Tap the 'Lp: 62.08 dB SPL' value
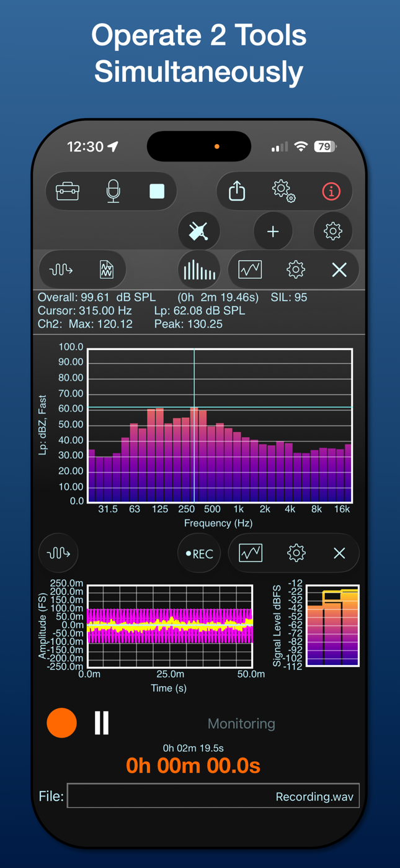Screen dimensions: 400x868 tap(199, 310)
